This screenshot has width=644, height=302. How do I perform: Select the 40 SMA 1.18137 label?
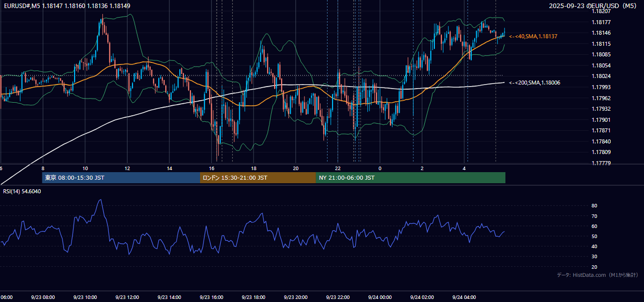coord(533,36)
